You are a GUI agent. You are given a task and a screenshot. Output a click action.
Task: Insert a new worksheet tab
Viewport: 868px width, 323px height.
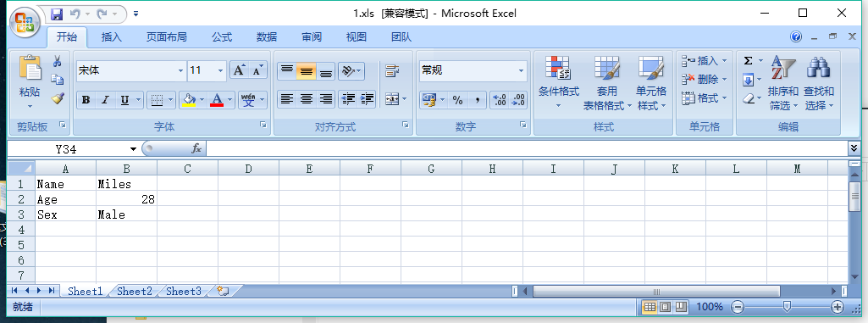(223, 291)
